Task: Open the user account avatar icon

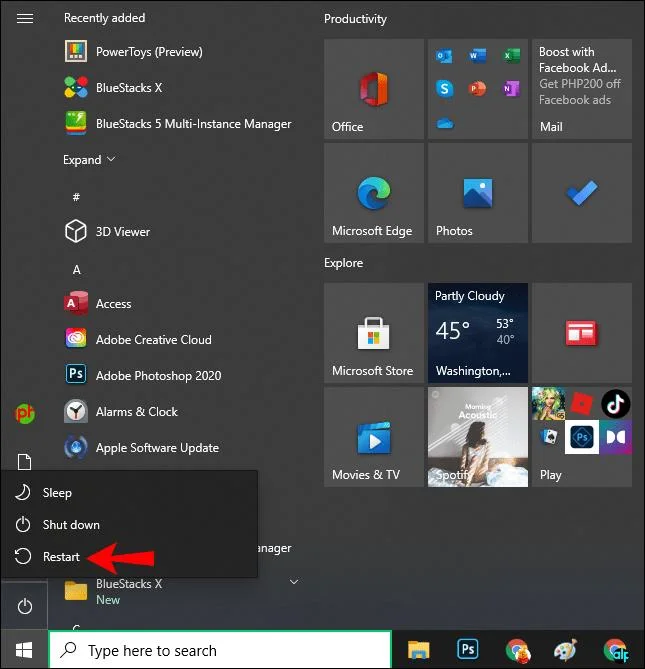Action: click(x=25, y=413)
